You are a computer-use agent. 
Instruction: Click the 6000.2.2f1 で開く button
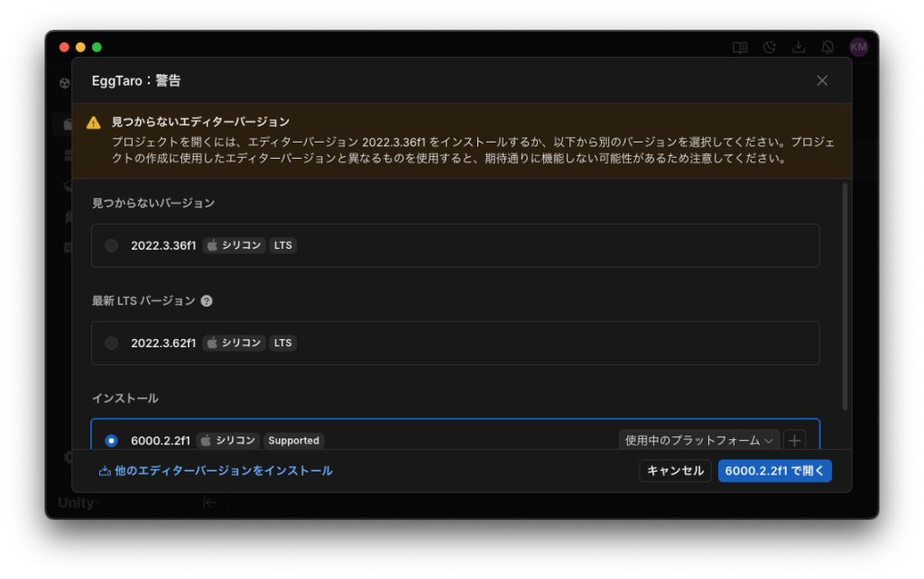[x=774, y=471]
